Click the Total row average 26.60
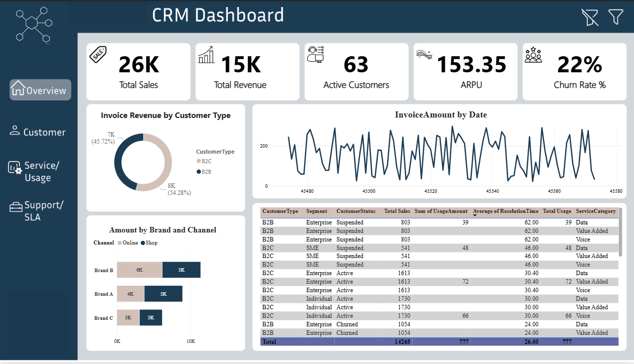 click(x=531, y=341)
